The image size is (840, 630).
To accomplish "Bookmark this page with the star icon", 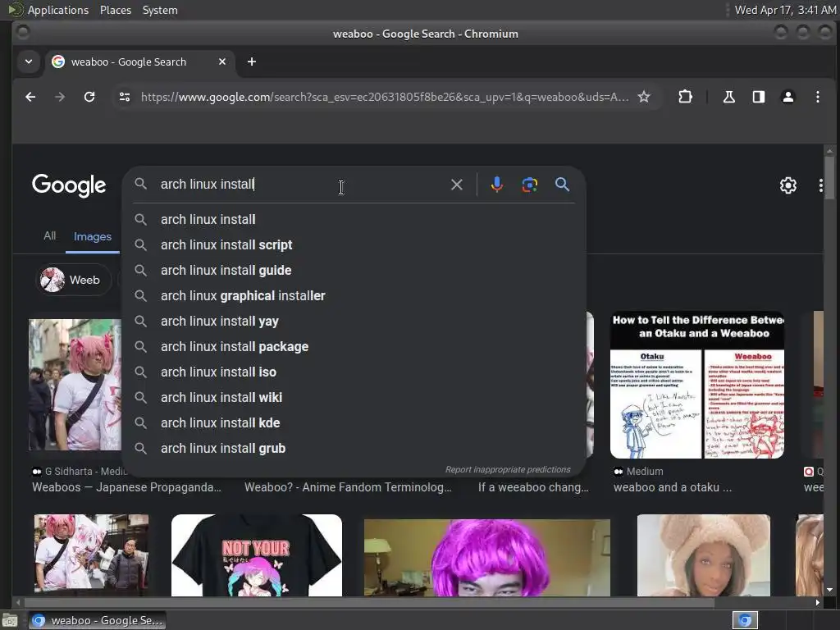I will click(x=644, y=97).
